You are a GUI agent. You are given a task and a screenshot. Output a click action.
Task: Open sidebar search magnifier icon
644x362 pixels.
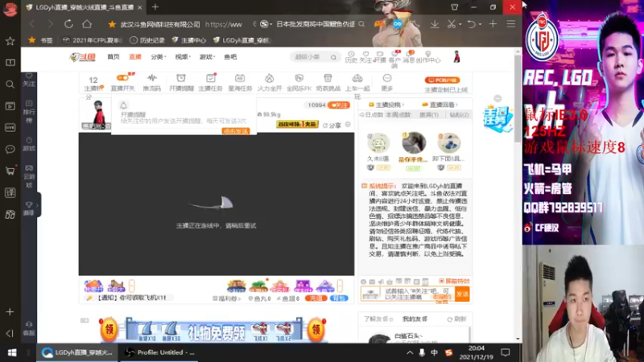[10, 84]
